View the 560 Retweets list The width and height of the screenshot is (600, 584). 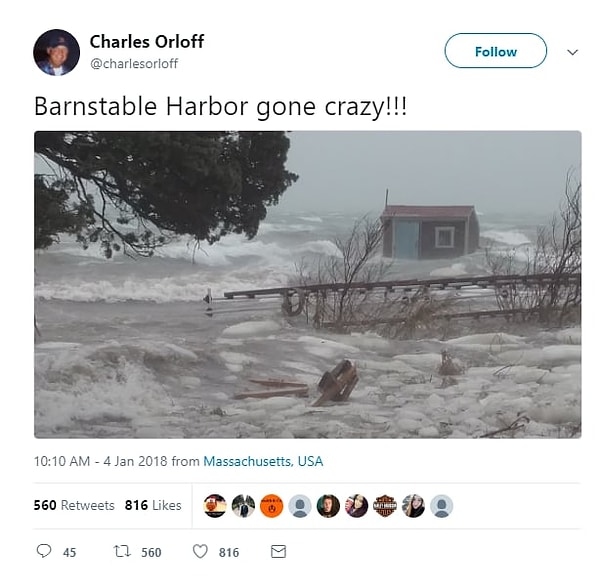[x=74, y=505]
